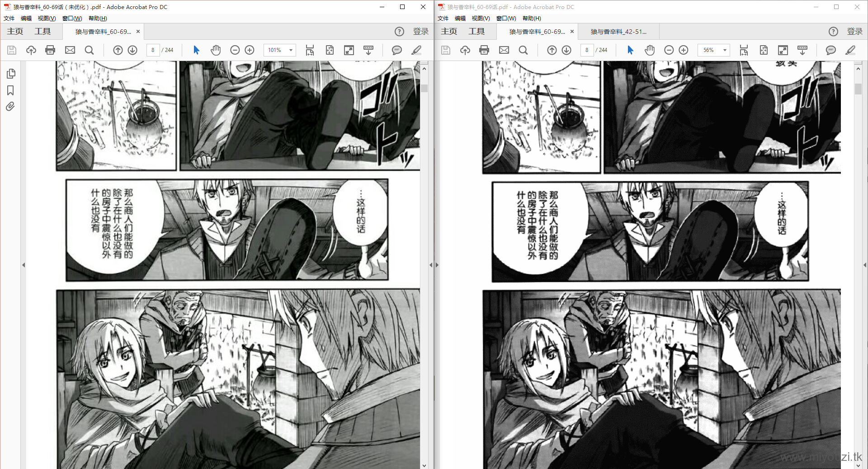The height and width of the screenshot is (469, 868).
Task: Close the 狼与香辛料_60-69 tab in left window
Action: tap(138, 32)
